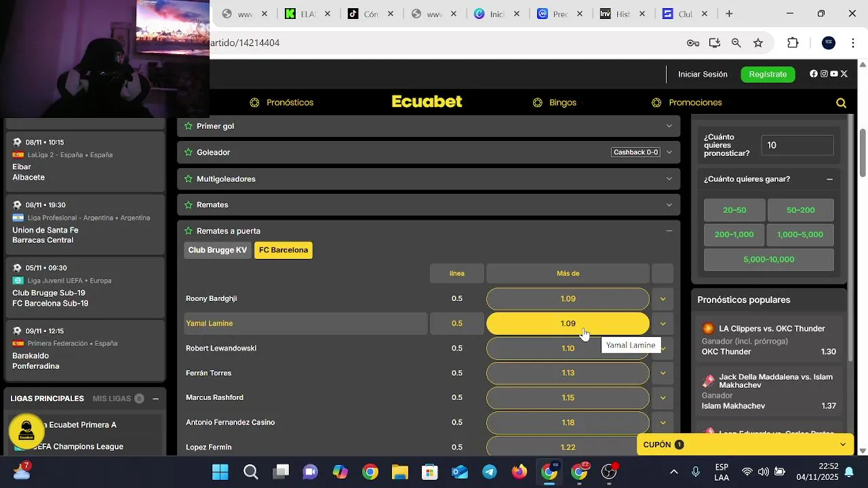
Task: Open more lines for Roony Bardghji
Action: click(663, 299)
